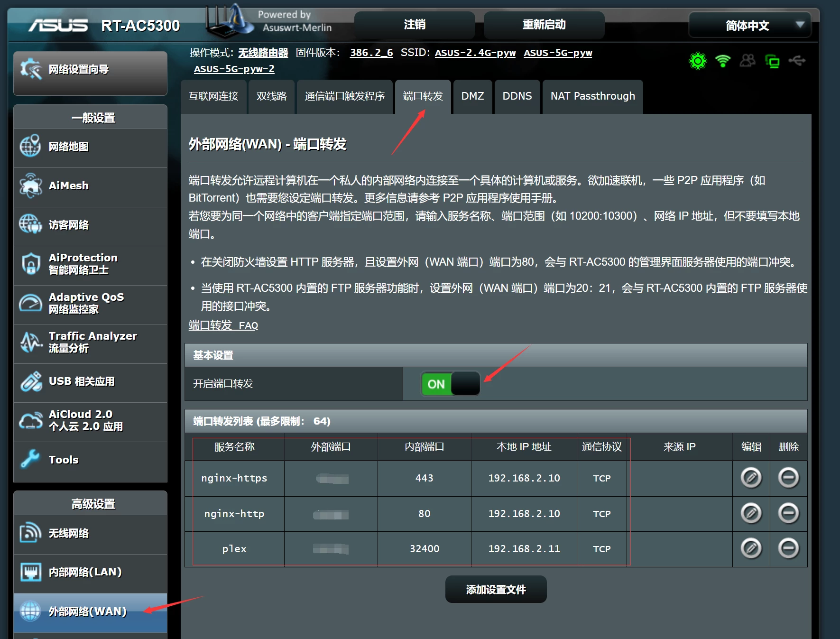Open the 端口转发 FAQ link
Viewport: 840px width, 639px height.
tap(223, 325)
